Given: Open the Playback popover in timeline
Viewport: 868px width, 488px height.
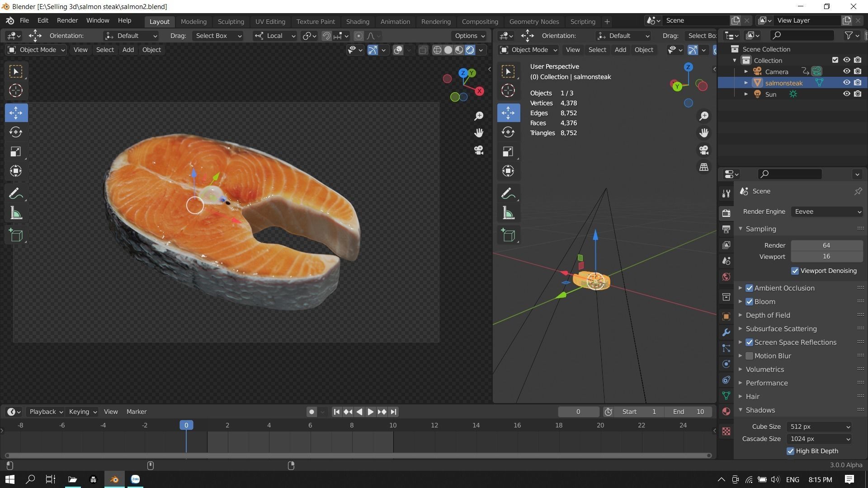Looking at the screenshot, I should tap(46, 412).
